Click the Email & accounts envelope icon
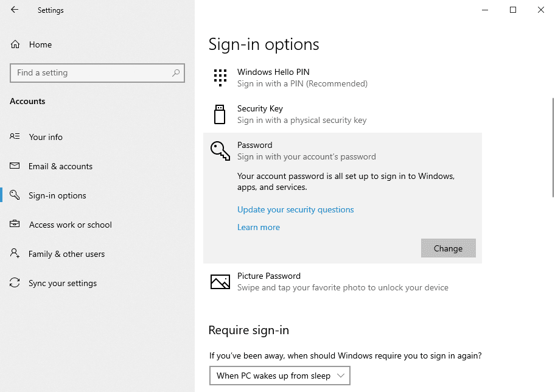 pyautogui.click(x=15, y=166)
